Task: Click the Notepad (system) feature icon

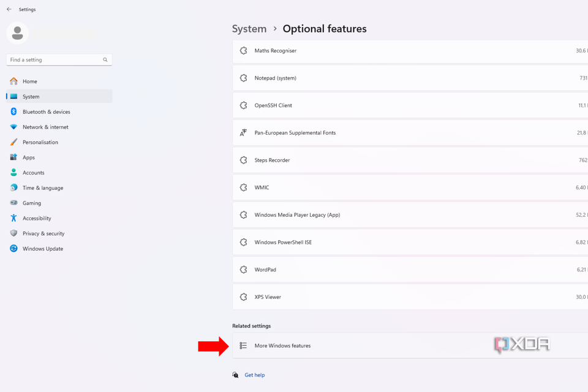Action: tap(243, 78)
